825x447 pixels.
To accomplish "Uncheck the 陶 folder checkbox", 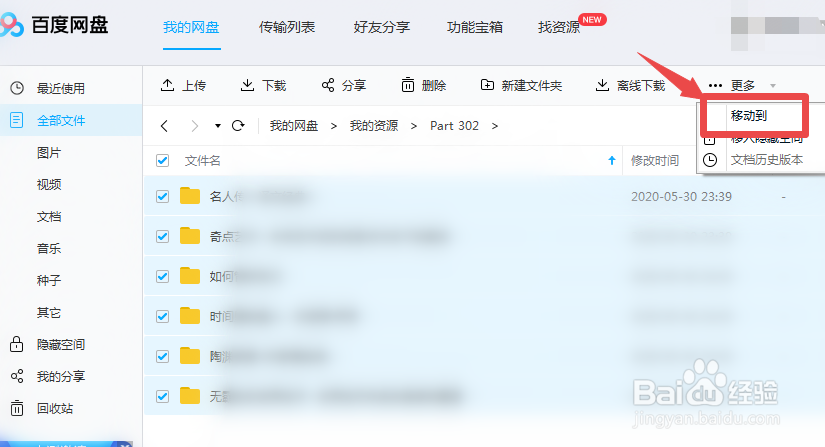I will pyautogui.click(x=163, y=357).
